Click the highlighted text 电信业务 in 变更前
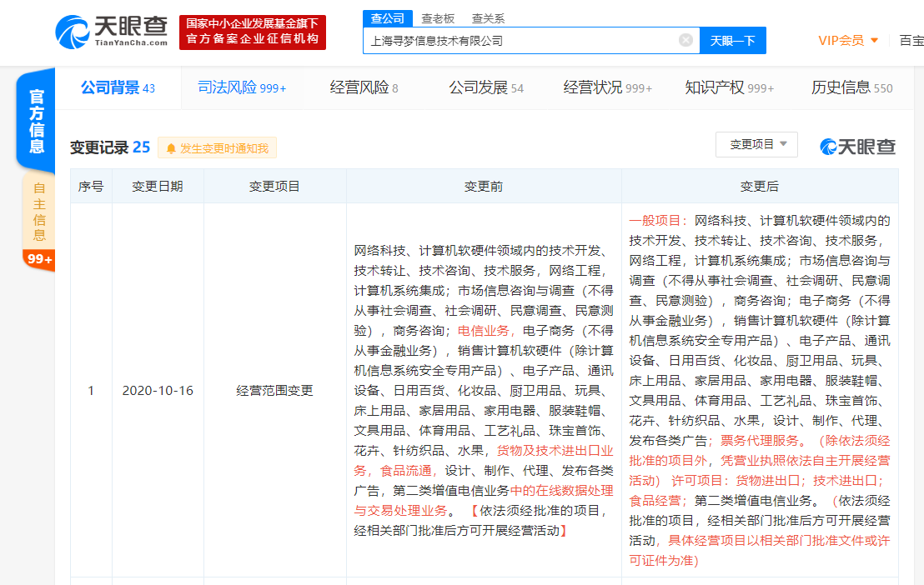This screenshot has height=585, width=924. [483, 331]
